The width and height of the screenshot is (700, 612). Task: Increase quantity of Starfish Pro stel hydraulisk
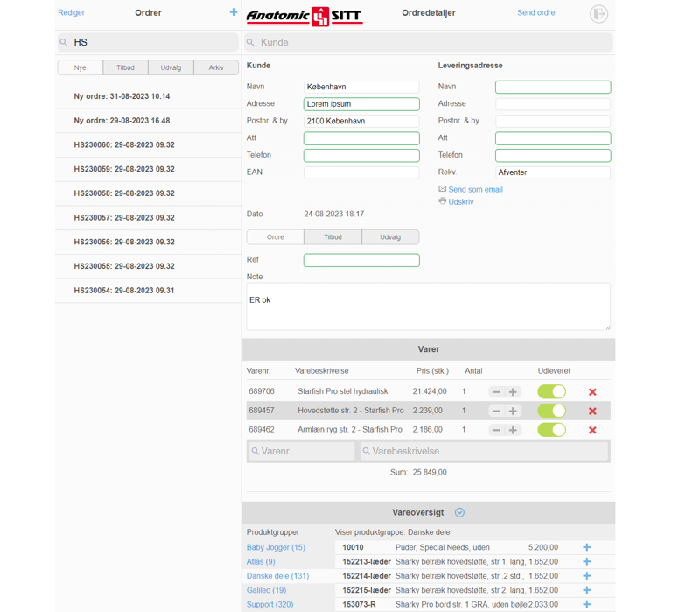point(513,391)
